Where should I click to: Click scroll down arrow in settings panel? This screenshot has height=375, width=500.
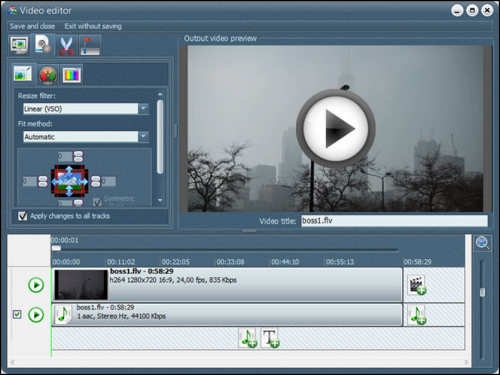click(x=160, y=200)
